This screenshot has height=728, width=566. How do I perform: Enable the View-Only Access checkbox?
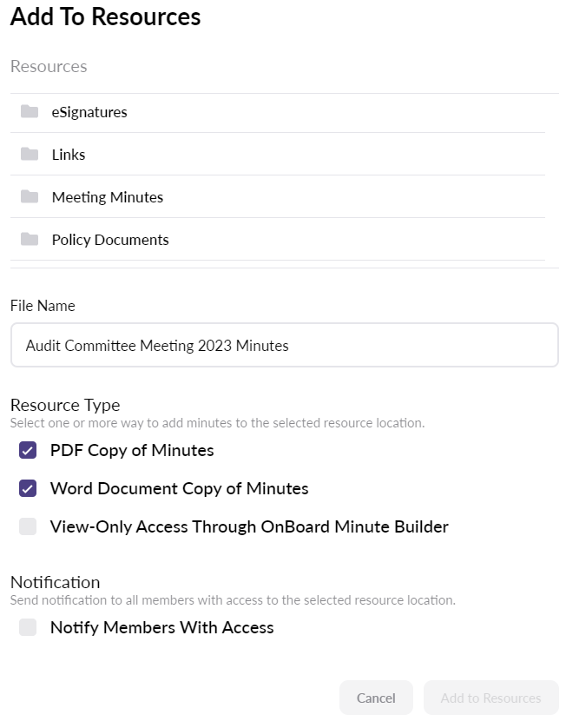pos(28,526)
